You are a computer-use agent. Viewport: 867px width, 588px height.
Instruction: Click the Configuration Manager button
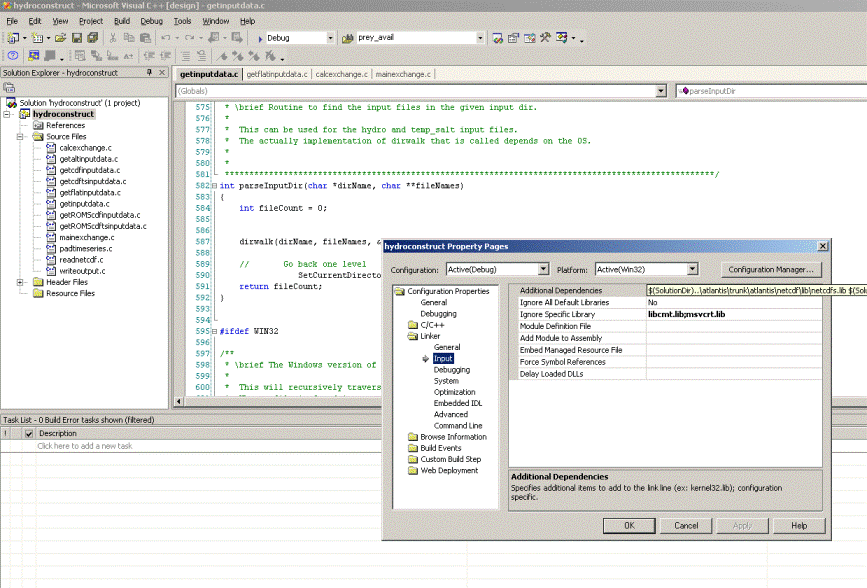tap(770, 269)
